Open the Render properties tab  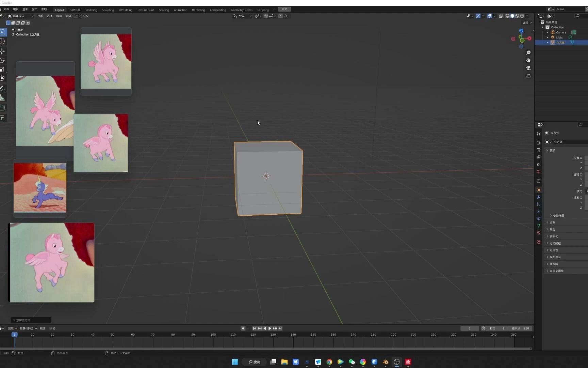pyautogui.click(x=539, y=143)
